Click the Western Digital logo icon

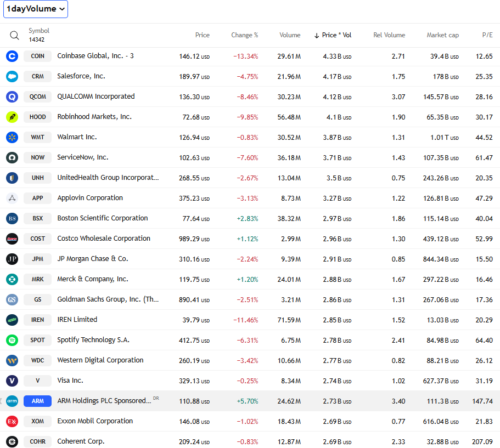(12, 360)
